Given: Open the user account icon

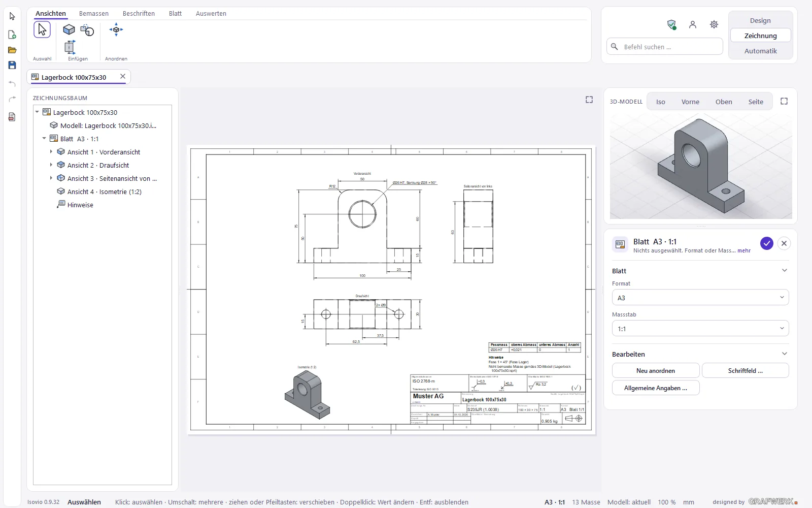Looking at the screenshot, I should [x=693, y=24].
